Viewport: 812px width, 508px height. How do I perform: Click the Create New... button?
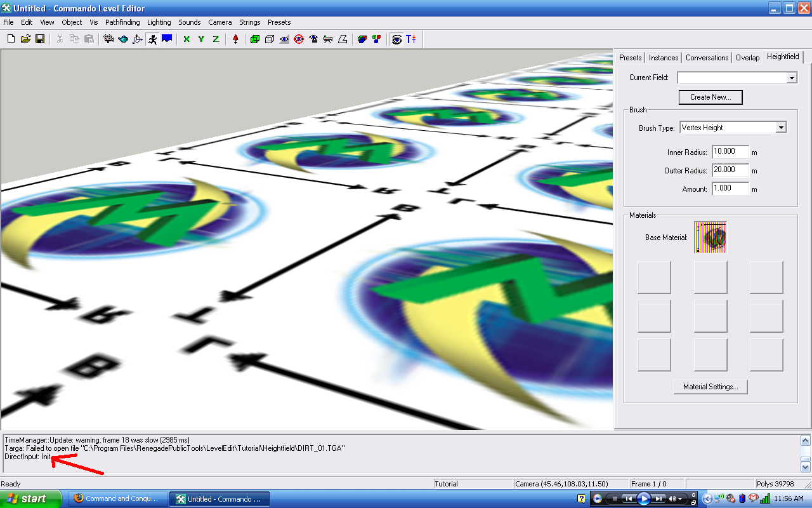click(710, 97)
